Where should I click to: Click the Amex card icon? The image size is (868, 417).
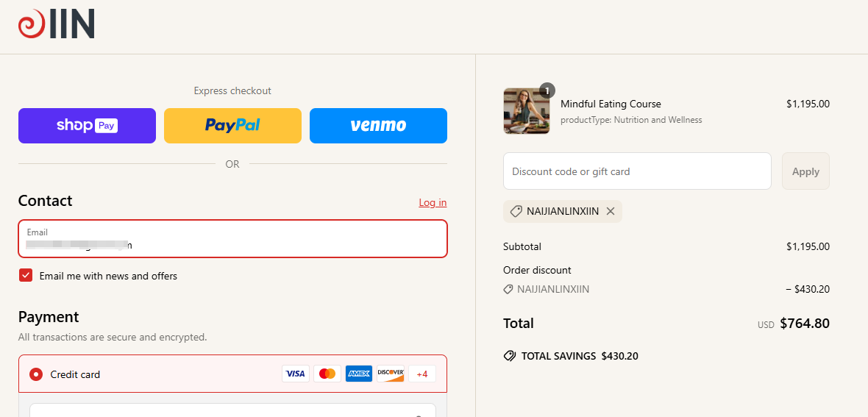[x=359, y=374]
